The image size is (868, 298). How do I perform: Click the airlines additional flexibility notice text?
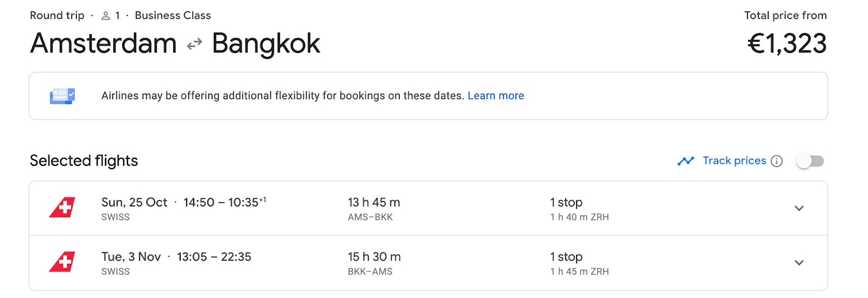[283, 96]
